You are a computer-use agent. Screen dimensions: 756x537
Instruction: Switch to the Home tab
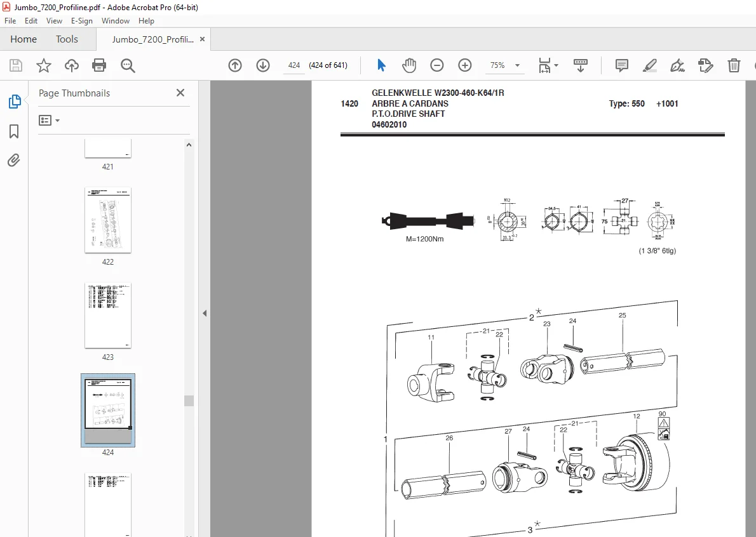click(x=24, y=39)
